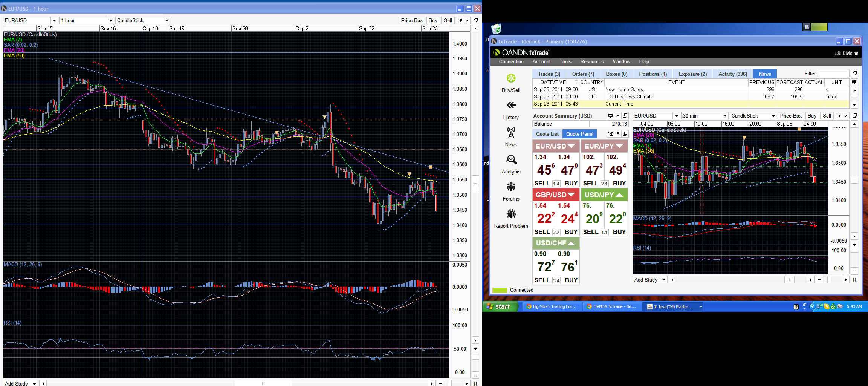The height and width of the screenshot is (386, 868).
Task: Click Sell button in 1 hour chart toolbar
Action: [x=448, y=20]
